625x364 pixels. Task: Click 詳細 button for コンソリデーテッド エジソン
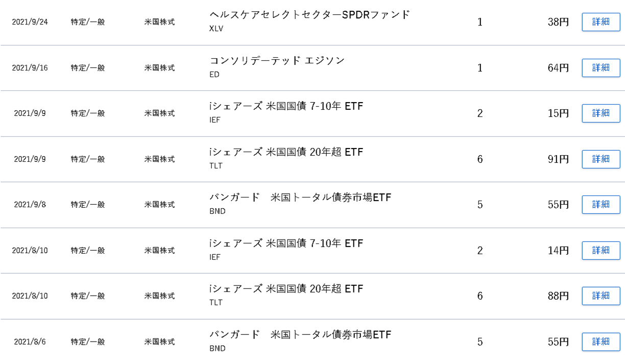pyautogui.click(x=600, y=68)
